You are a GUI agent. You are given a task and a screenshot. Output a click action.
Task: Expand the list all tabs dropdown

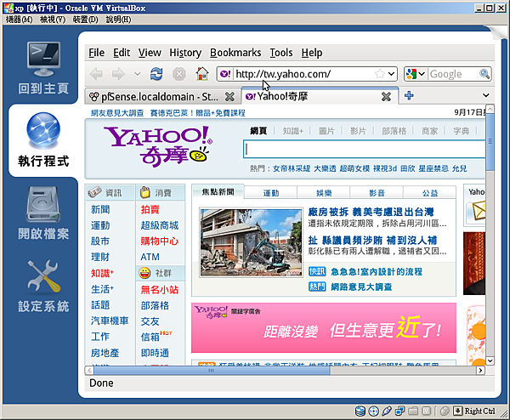point(486,95)
